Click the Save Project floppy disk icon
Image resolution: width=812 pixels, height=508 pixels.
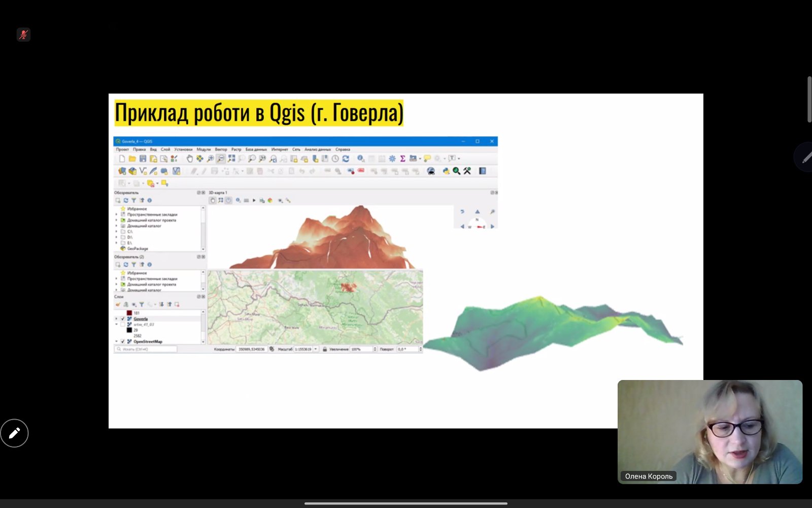[x=143, y=159]
